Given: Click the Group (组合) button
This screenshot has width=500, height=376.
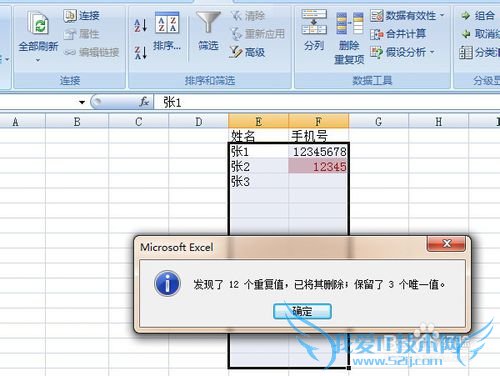Looking at the screenshot, I should pyautogui.click(x=478, y=15).
